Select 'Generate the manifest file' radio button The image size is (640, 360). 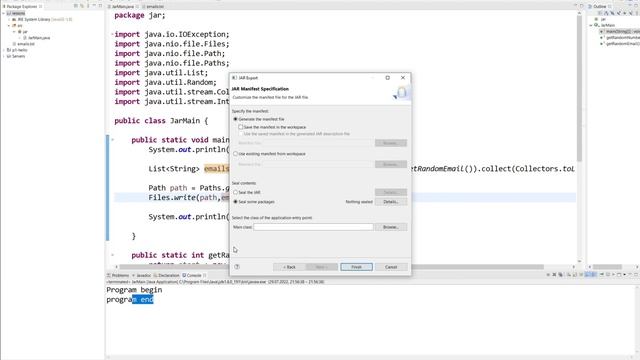[x=236, y=119]
